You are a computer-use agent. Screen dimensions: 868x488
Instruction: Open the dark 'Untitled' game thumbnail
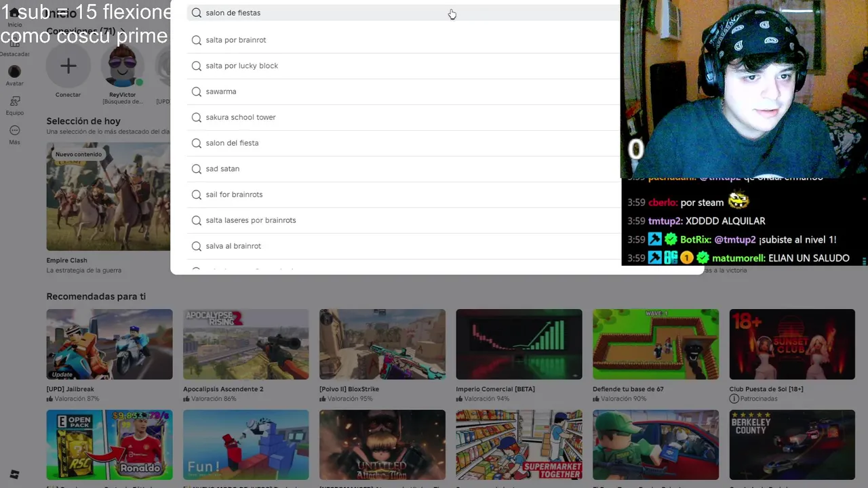point(382,445)
